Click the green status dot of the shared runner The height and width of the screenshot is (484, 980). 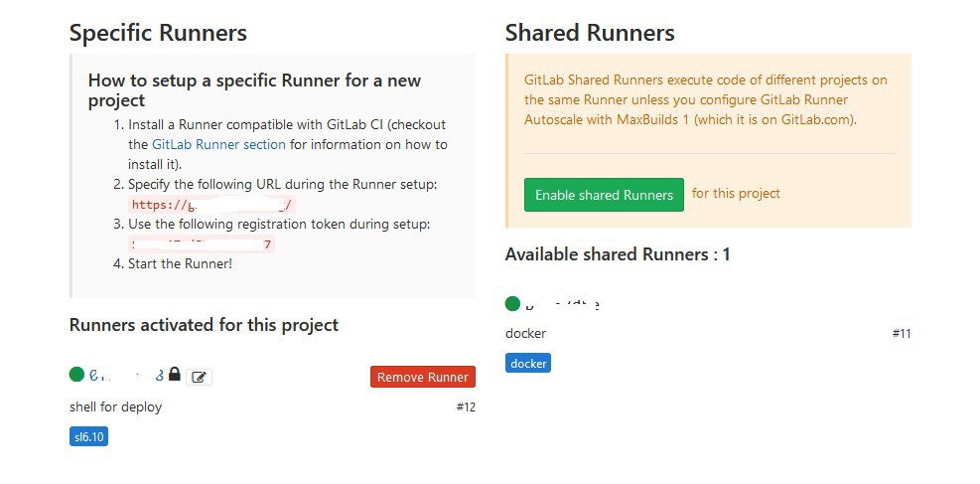coord(512,304)
